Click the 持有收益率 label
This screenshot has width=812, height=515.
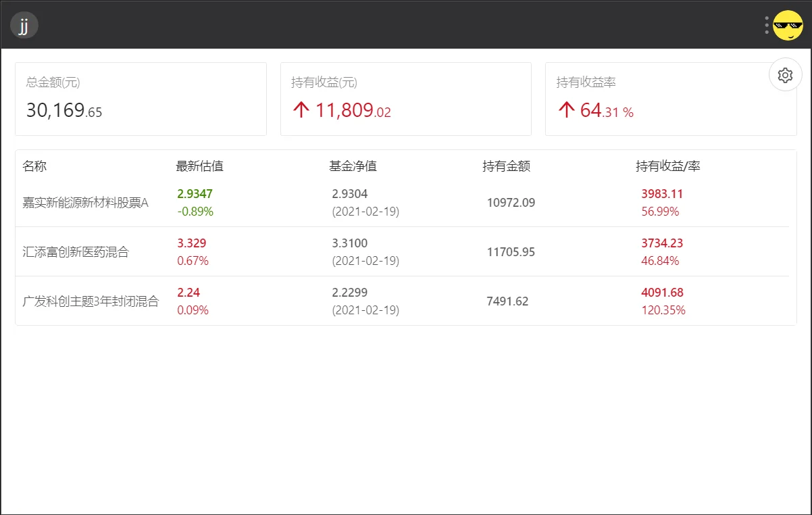click(586, 82)
